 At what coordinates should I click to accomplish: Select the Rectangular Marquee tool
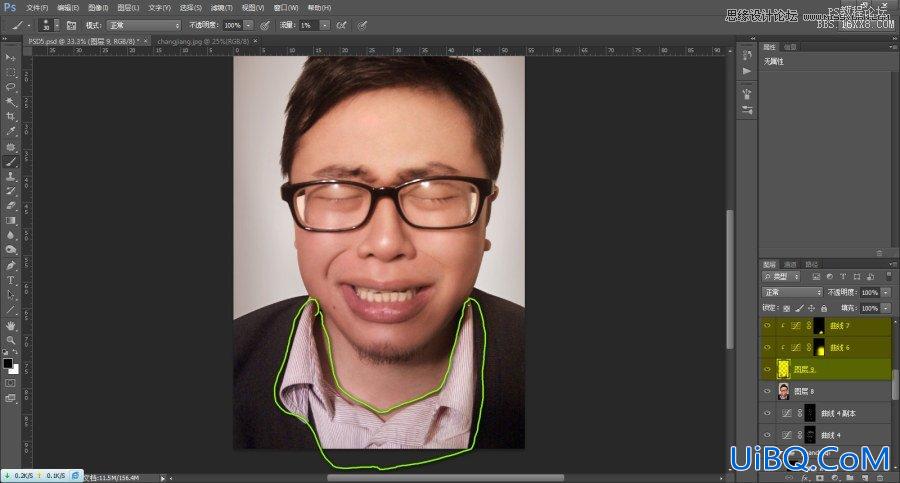(10, 72)
